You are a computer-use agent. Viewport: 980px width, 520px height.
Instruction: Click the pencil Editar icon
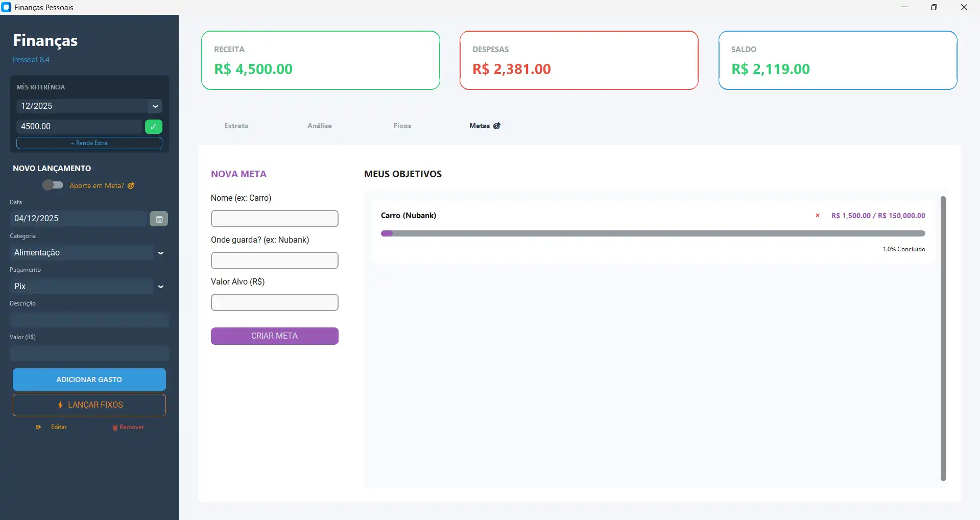tap(38, 427)
